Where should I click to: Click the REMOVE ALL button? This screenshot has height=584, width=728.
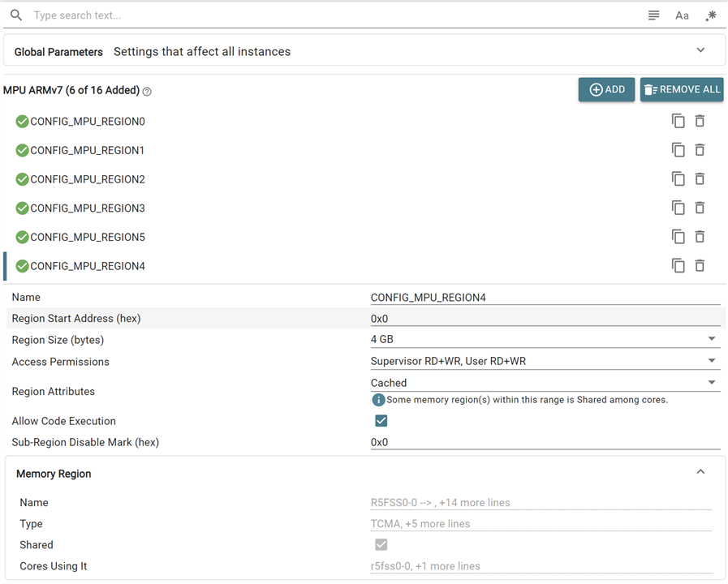(x=682, y=90)
